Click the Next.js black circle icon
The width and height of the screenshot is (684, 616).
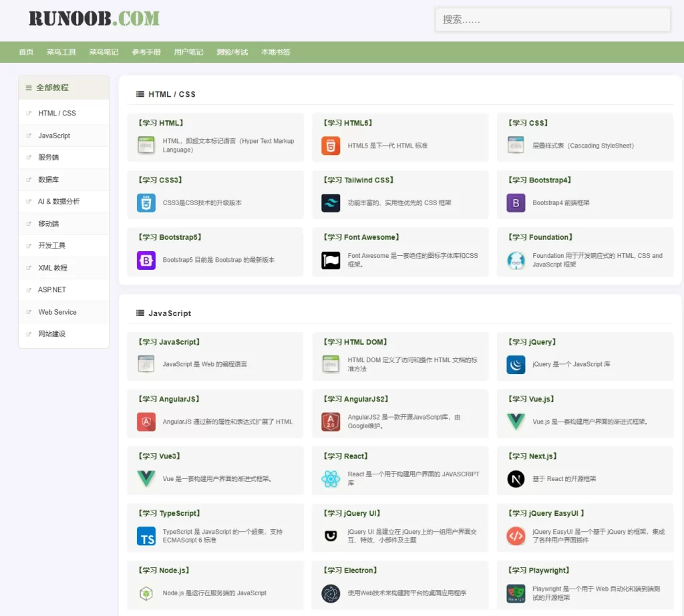(x=516, y=479)
